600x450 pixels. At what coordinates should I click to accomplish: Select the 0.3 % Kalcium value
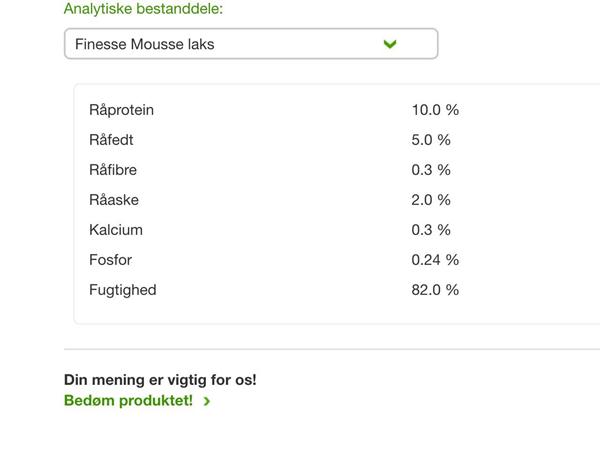click(431, 230)
